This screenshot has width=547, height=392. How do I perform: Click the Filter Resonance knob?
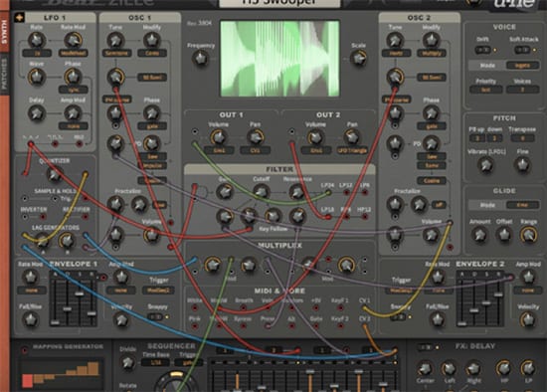(297, 192)
